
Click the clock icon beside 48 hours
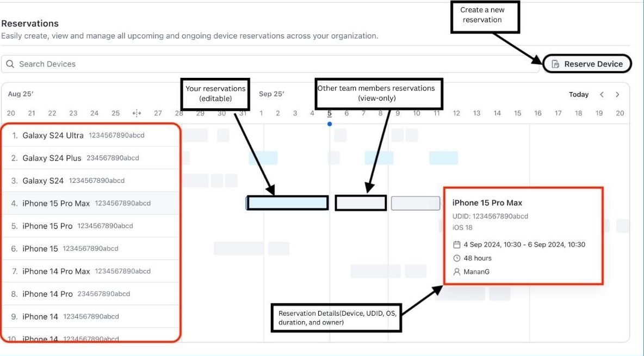point(457,258)
